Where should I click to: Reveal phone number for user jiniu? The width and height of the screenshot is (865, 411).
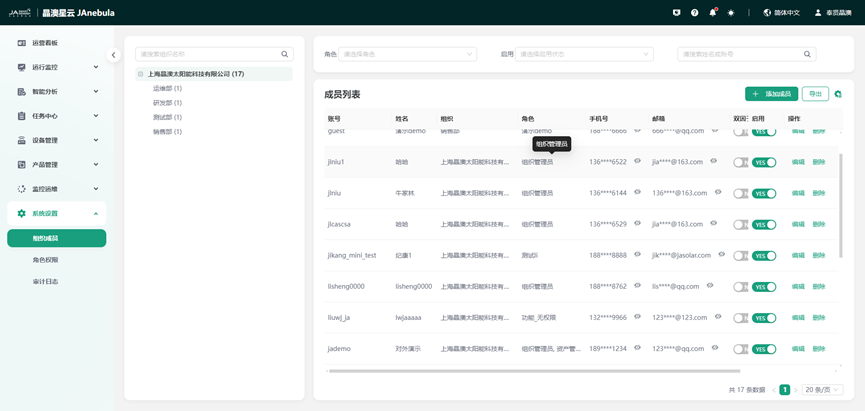pos(637,192)
